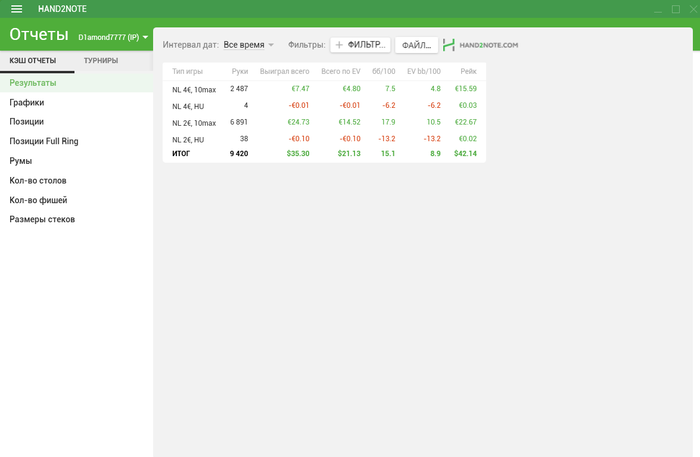Screen dimensions: 700x457
Task: Select the NL 4€, 10max row
Action: [324, 89]
